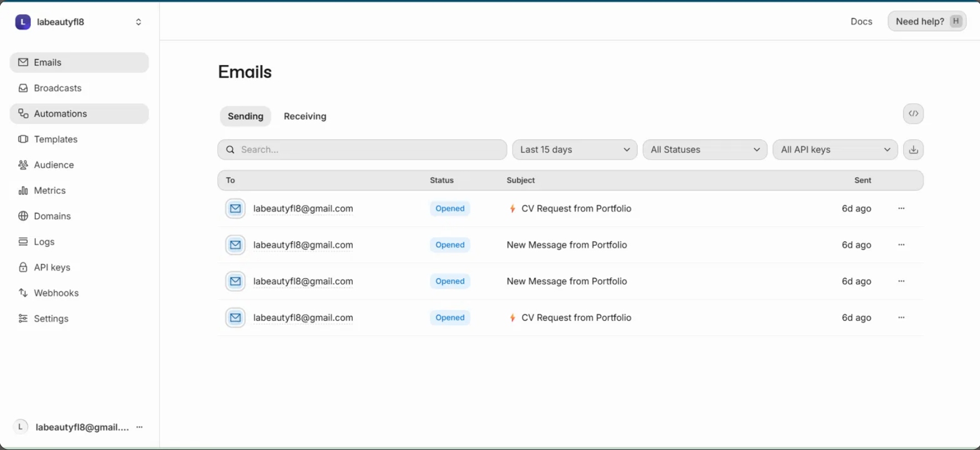Viewport: 980px width, 450px height.
Task: Click the Status column header
Action: [x=442, y=181]
